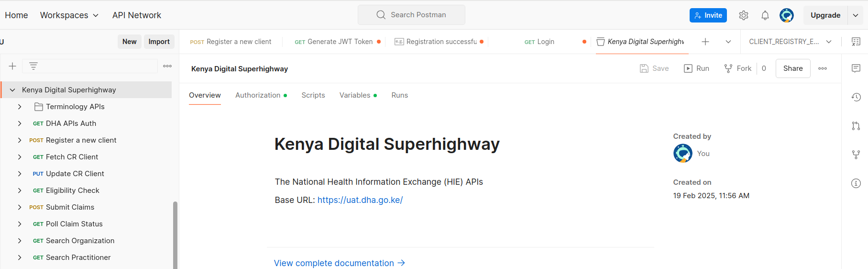Open sidebar more options ellipsis
Screen dimensions: 868x269
click(x=167, y=66)
